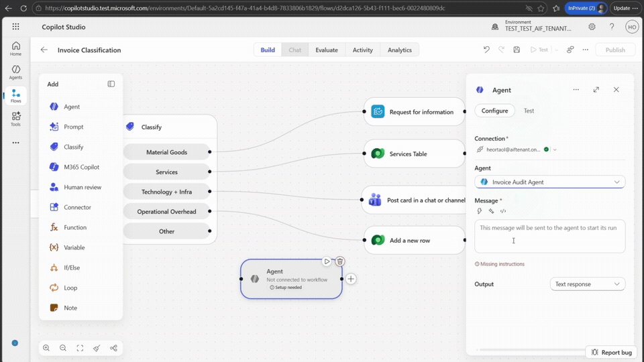Expand the Agent panel to full size

click(596, 89)
